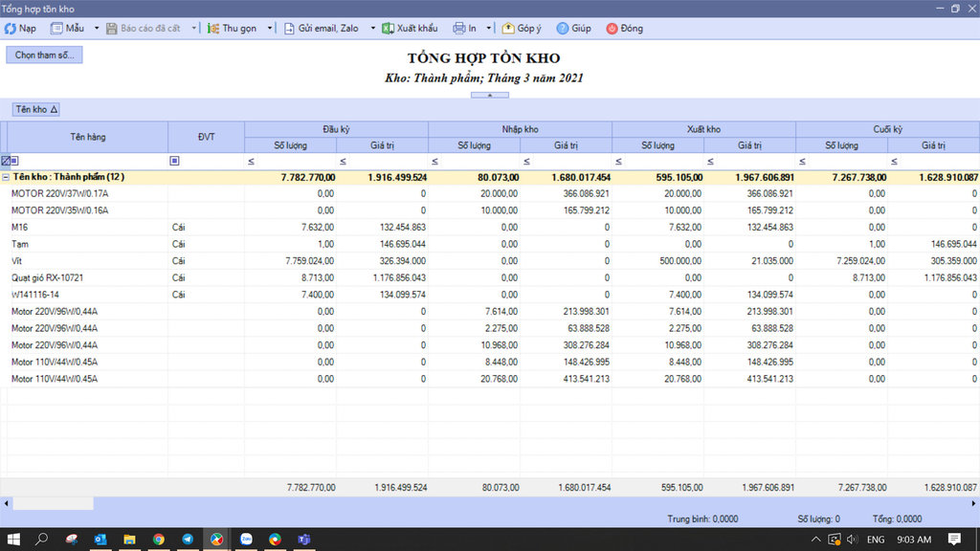Screen dimensions: 980x551
Task: Open Microsoft Teams from the taskbar
Action: pos(303,540)
